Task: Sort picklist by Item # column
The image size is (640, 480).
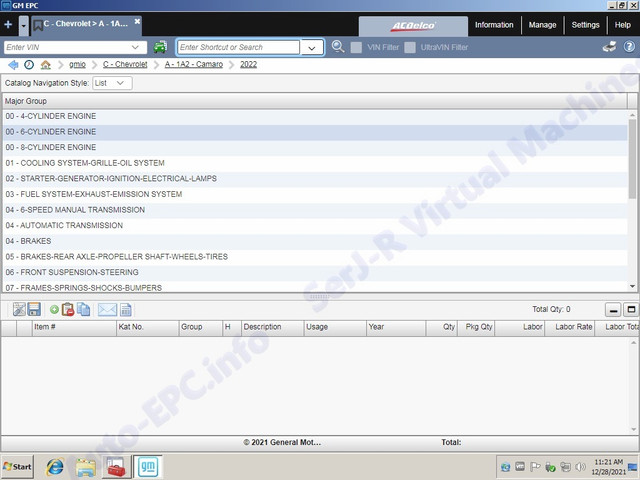Action: (x=74, y=327)
